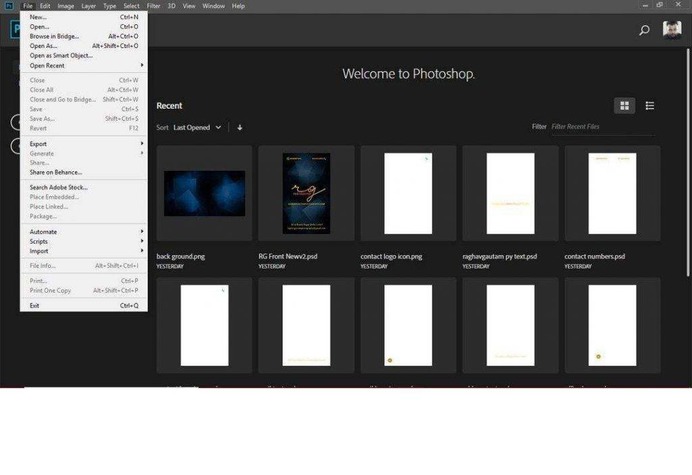The width and height of the screenshot is (692, 475).
Task: Click the RG Front Newv2.psd file name
Action: tap(288, 256)
